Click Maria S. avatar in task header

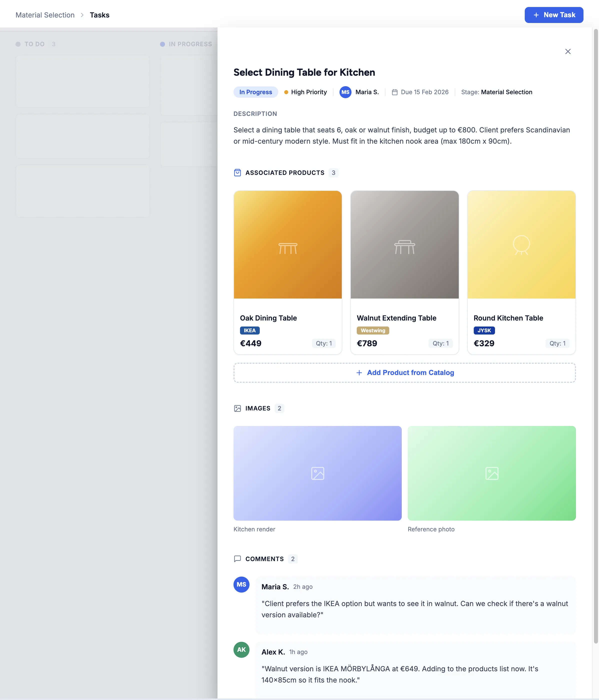(345, 92)
